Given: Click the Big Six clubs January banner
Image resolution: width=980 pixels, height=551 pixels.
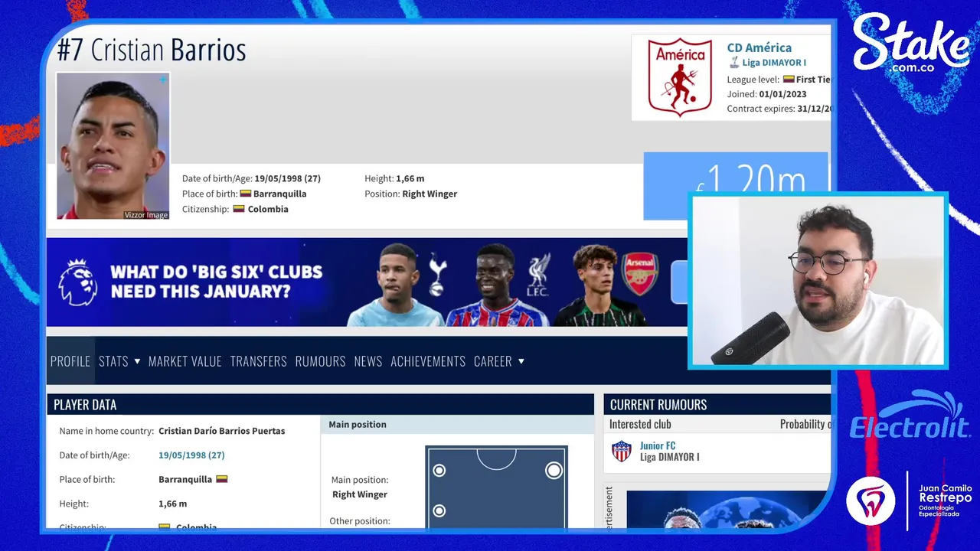Looking at the screenshot, I should (x=367, y=282).
